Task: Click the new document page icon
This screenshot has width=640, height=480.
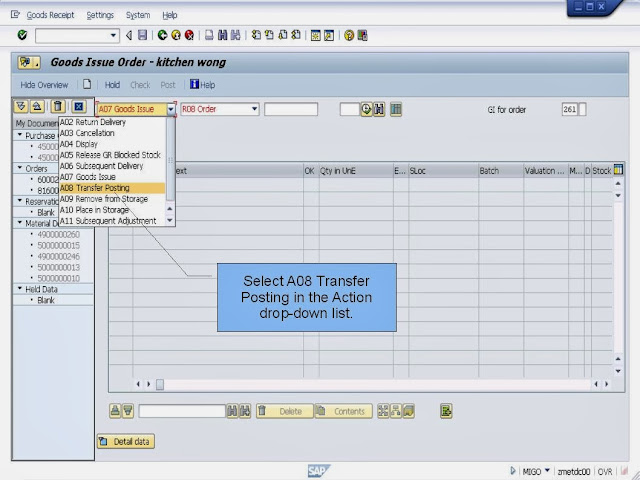Action: click(x=87, y=84)
